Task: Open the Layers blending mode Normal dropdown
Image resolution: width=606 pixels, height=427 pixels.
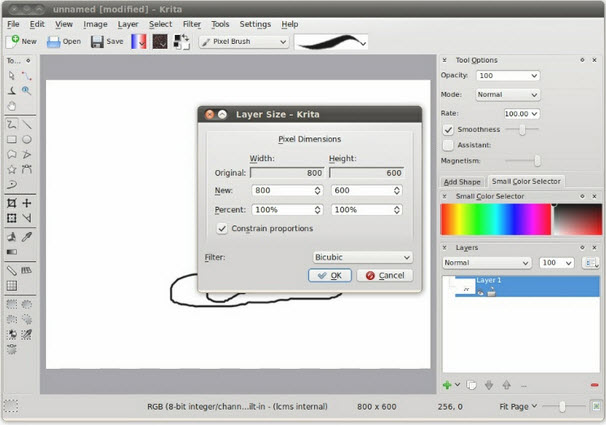Action: click(x=487, y=263)
